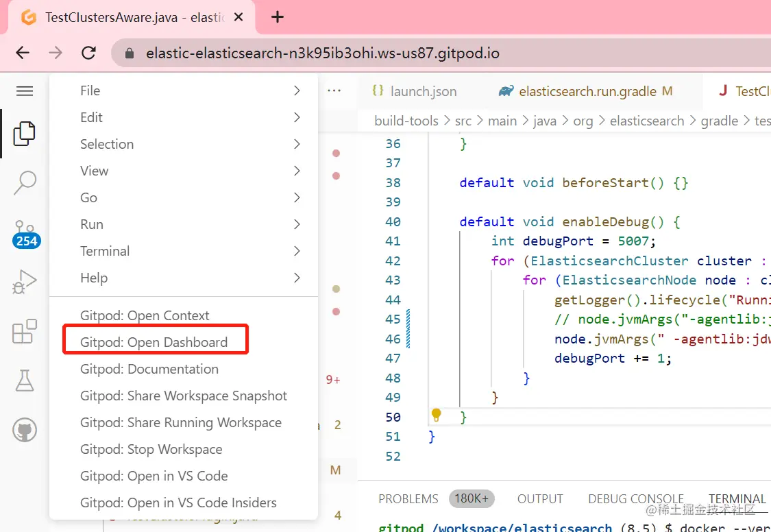This screenshot has width=771, height=532.
Task: Click the 180K+ problems count badge
Action: tap(472, 498)
